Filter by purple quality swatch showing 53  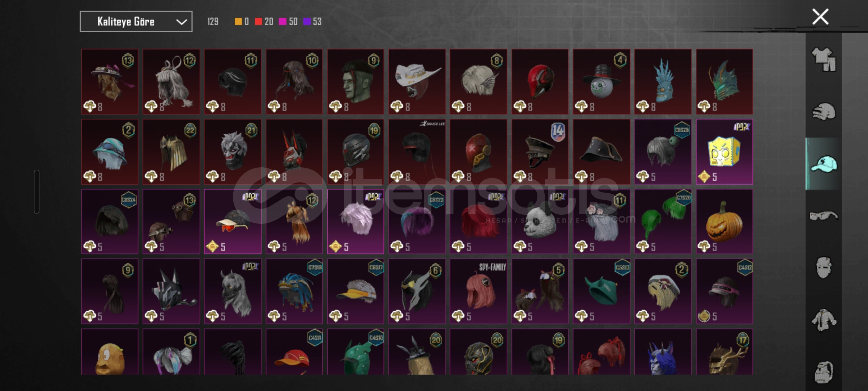(x=312, y=22)
